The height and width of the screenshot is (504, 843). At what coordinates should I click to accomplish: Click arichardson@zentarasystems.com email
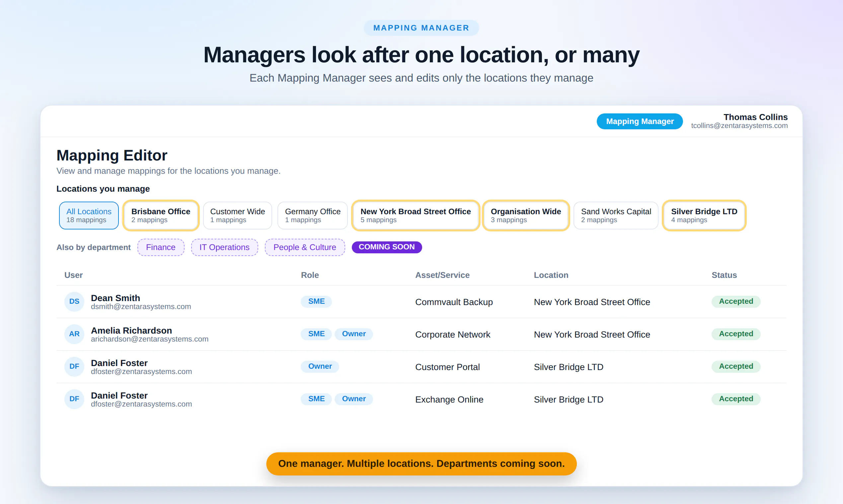[x=150, y=339]
